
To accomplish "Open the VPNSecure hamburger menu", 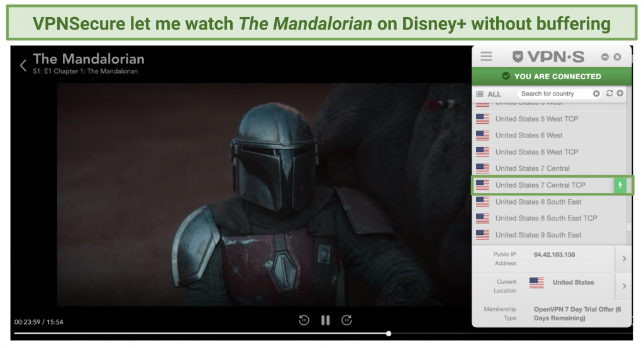I will pos(486,57).
